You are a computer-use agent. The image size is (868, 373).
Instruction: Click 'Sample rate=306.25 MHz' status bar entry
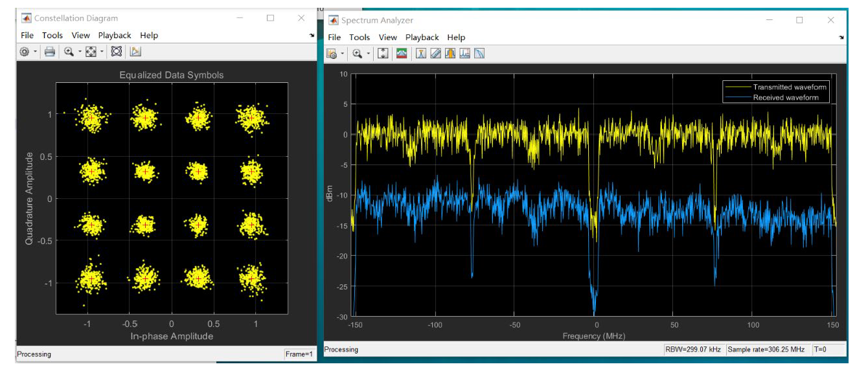pos(766,350)
